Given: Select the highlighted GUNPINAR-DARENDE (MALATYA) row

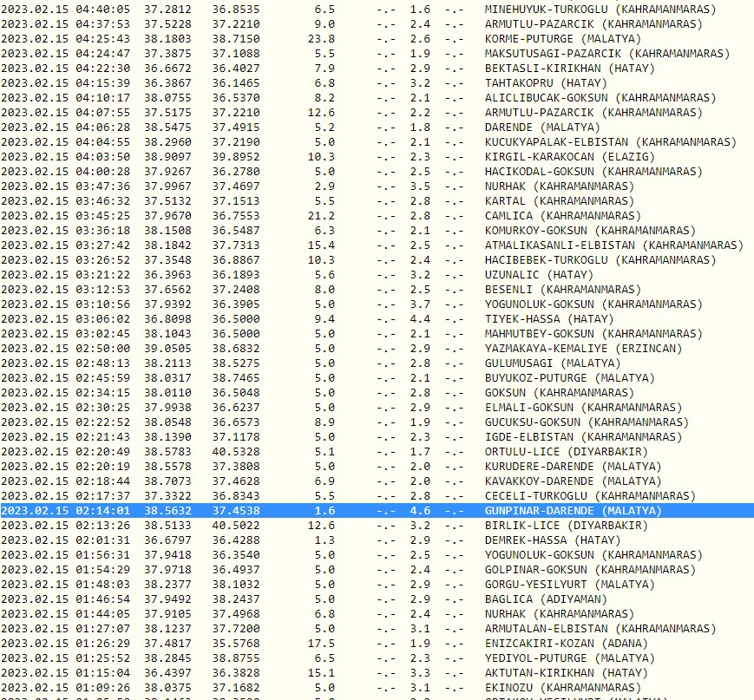Looking at the screenshot, I should [x=377, y=511].
